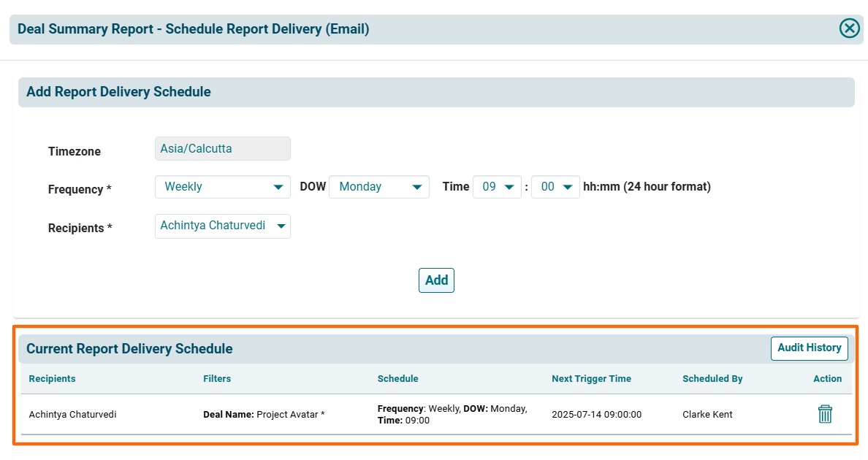Click the Schedule column header

tap(397, 379)
